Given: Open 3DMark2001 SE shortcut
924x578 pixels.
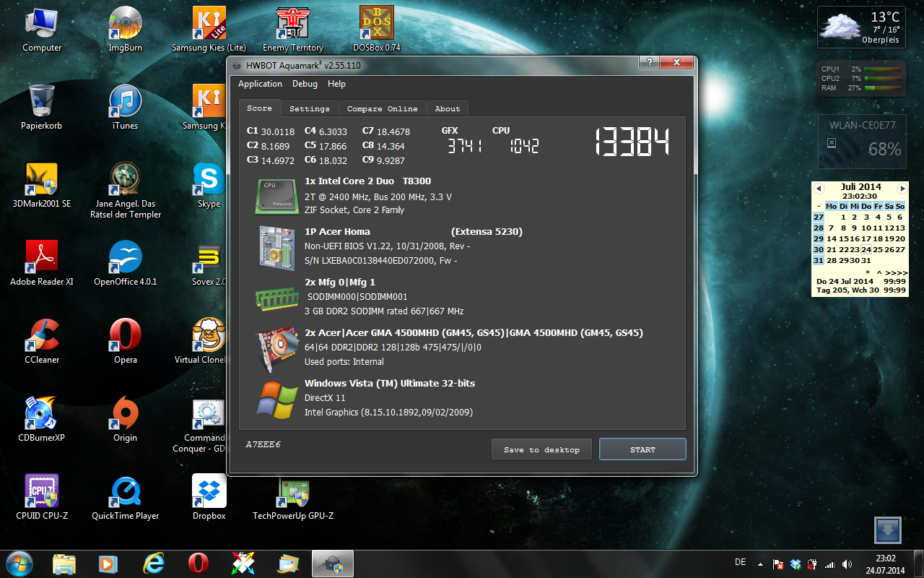Looking at the screenshot, I should point(42,185).
